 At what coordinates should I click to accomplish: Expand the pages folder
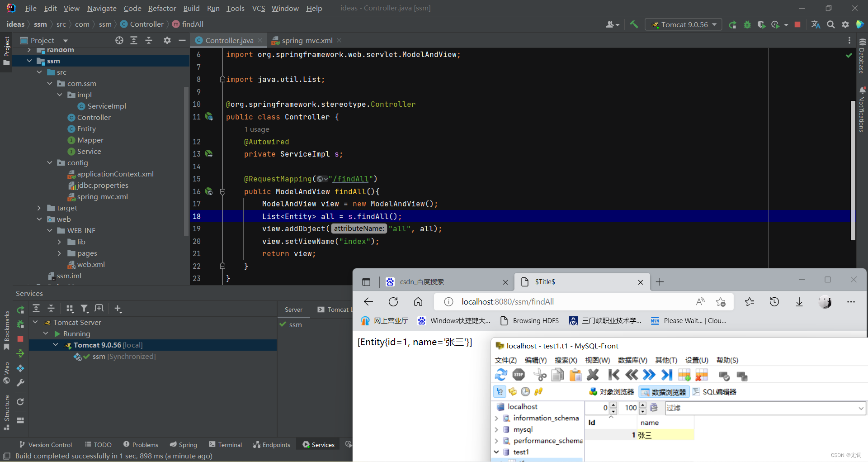click(x=59, y=253)
